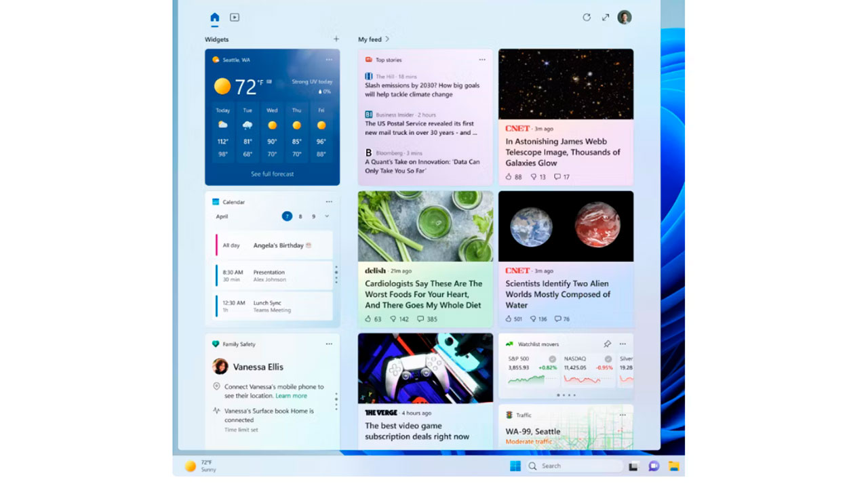Open the Windows Start button
The width and height of the screenshot is (868, 488).
pos(515,466)
